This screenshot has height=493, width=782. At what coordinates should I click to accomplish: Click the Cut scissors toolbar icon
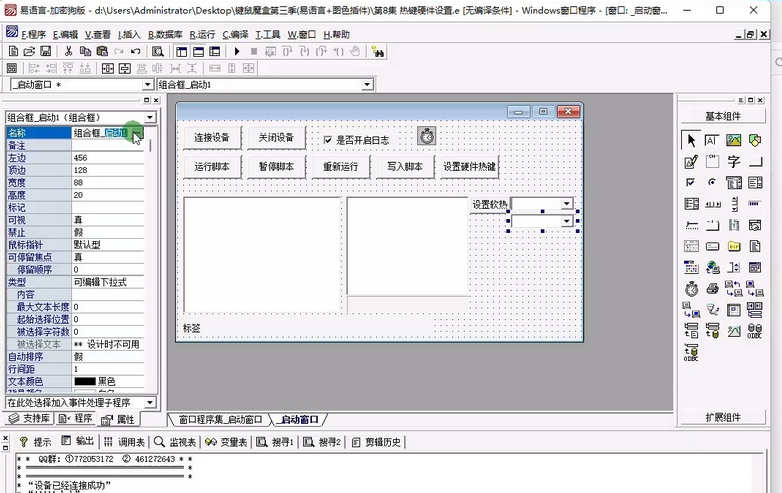(x=68, y=51)
